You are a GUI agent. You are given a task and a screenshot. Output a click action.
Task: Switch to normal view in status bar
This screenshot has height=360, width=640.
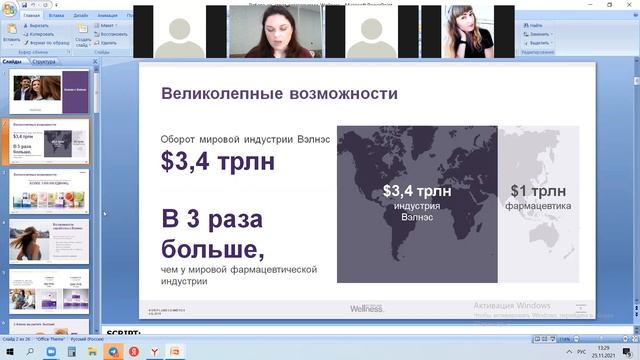pos(537,339)
